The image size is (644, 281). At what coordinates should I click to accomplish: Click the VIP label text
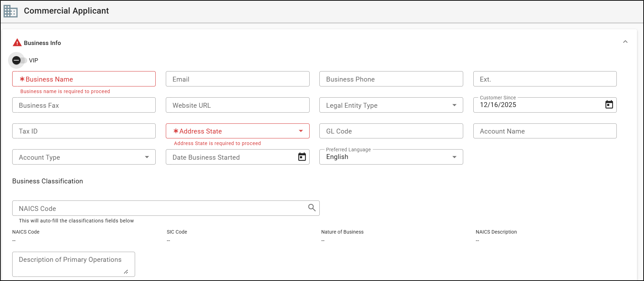34,60
